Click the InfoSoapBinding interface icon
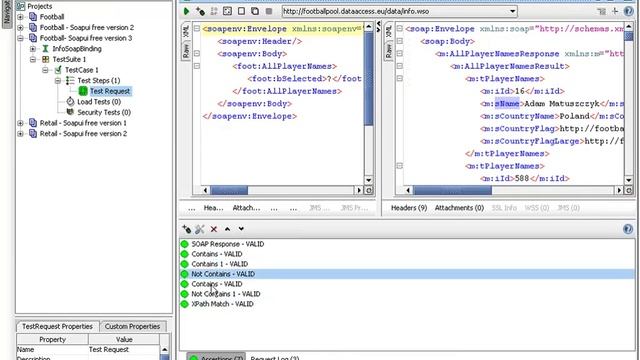Viewport: 640px width, 360px height. click(x=46, y=49)
